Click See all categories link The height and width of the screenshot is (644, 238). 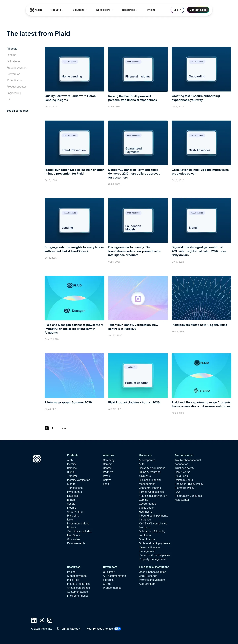pos(18,111)
